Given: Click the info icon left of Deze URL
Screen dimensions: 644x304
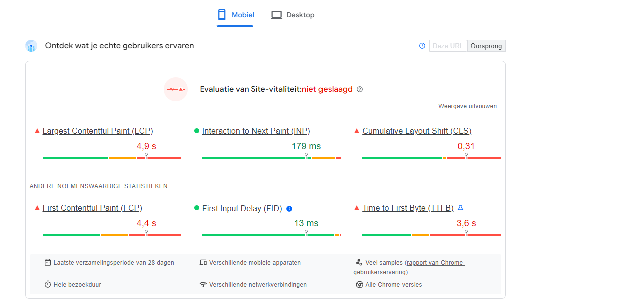Looking at the screenshot, I should tap(421, 45).
